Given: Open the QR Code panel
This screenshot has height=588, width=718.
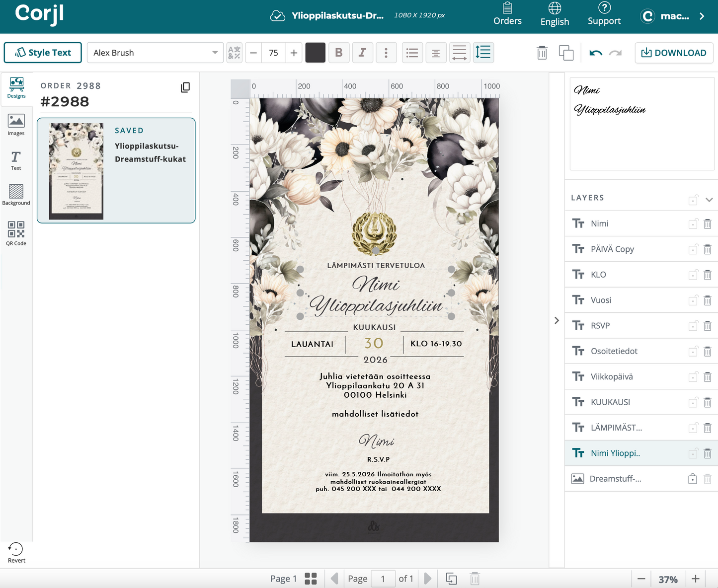Looking at the screenshot, I should point(16,232).
